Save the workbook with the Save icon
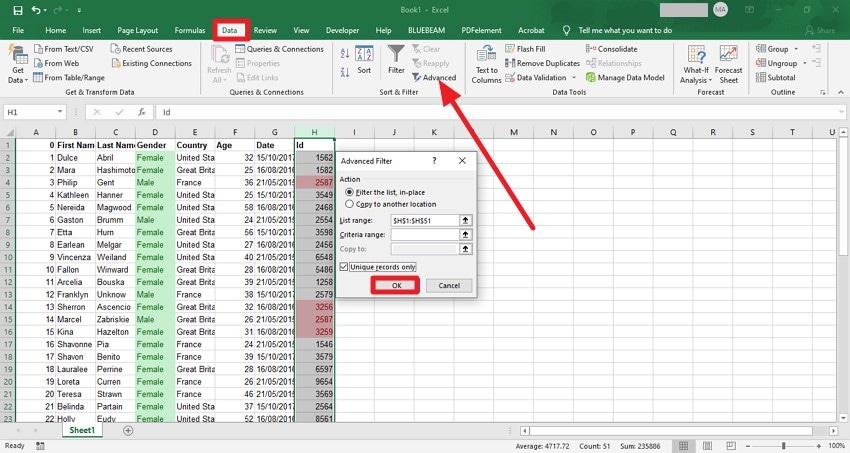850x453 pixels. pyautogui.click(x=17, y=10)
